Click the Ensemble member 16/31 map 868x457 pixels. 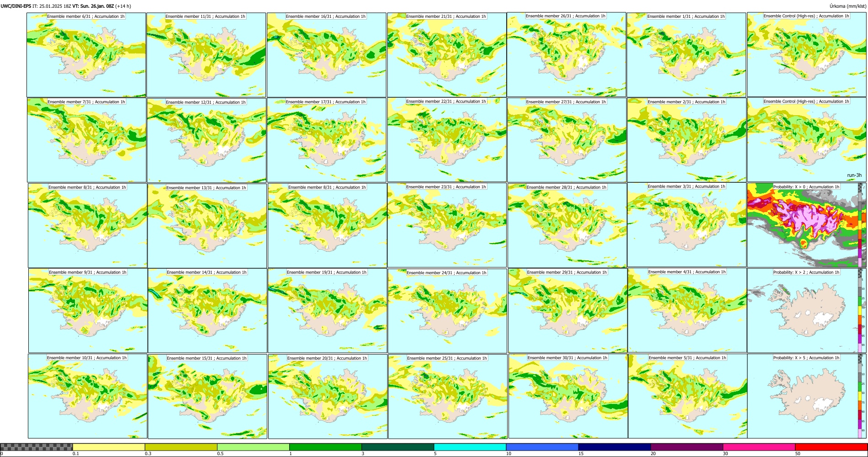pos(327,55)
